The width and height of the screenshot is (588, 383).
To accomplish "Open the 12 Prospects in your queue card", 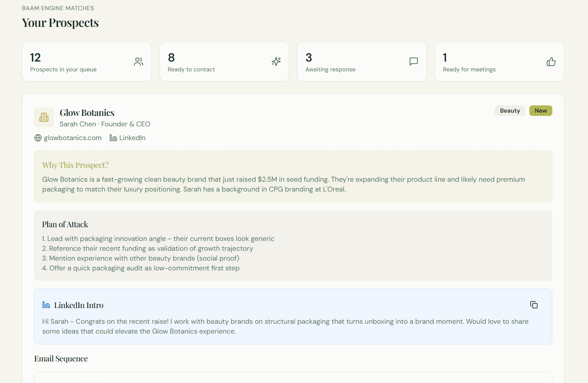I will tap(86, 61).
